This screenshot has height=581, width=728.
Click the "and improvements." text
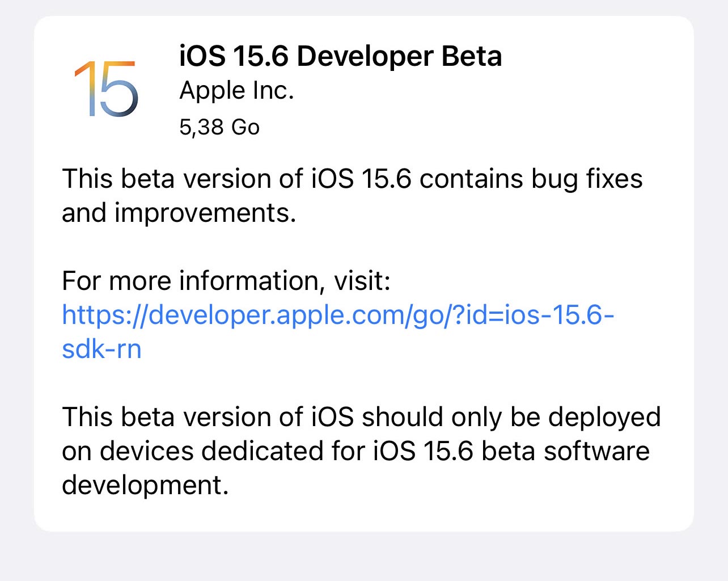pos(179,213)
